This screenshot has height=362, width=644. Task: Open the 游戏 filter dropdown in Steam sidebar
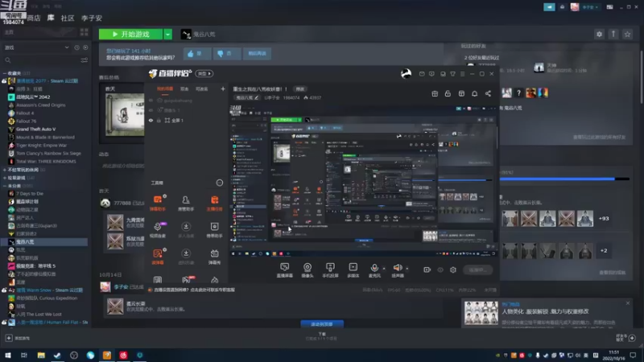36,47
